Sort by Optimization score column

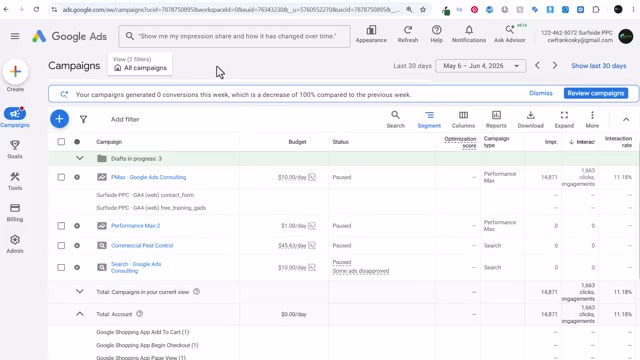point(460,142)
